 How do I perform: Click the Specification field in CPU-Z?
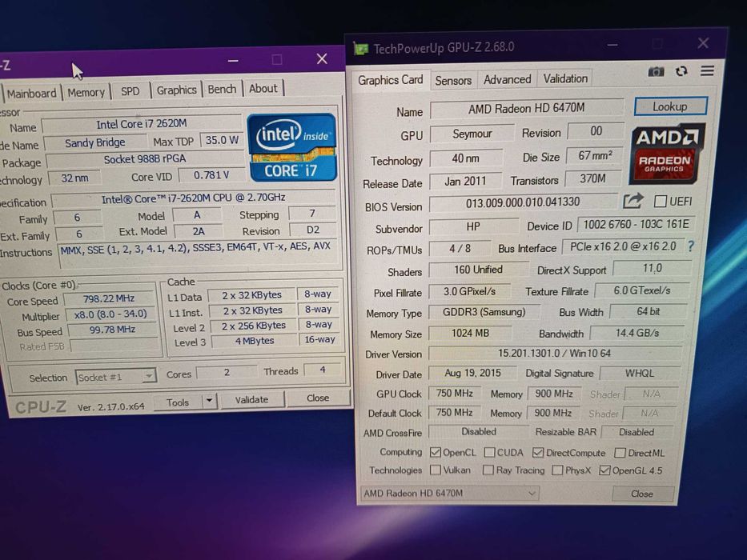tap(194, 198)
